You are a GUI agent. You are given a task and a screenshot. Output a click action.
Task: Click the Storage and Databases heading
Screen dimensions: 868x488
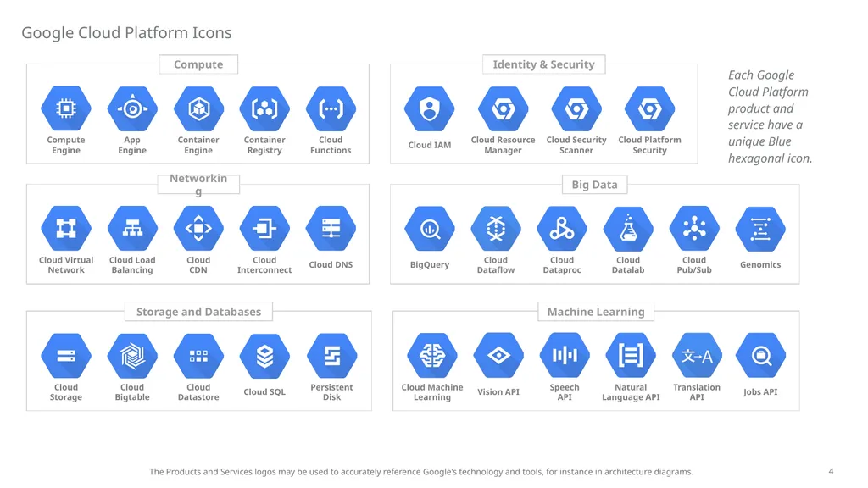(198, 312)
